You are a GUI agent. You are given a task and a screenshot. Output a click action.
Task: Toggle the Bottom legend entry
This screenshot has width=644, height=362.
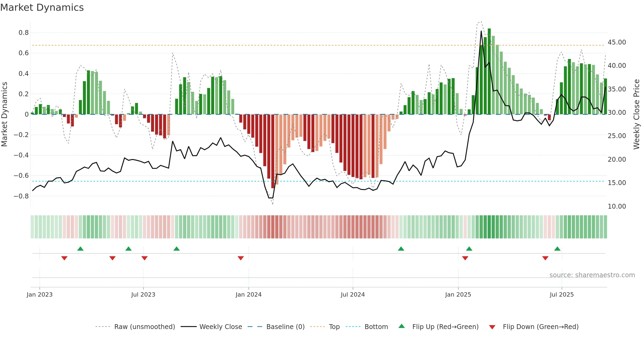367,327
